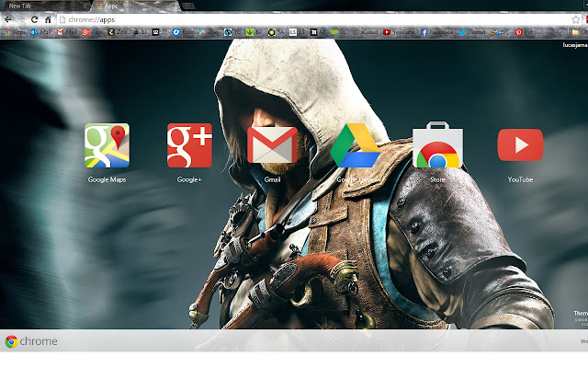Go back with the browser back arrow
This screenshot has height=368, width=588.
coord(8,19)
